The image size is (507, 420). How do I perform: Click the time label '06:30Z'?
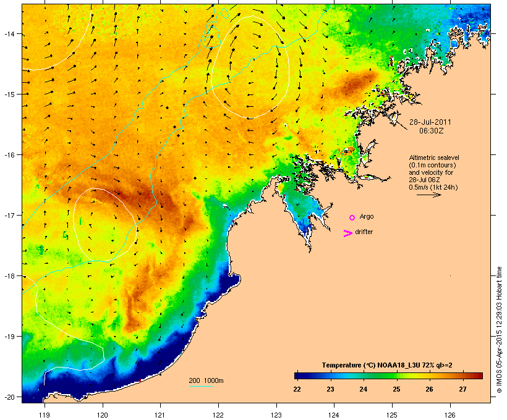(x=432, y=131)
